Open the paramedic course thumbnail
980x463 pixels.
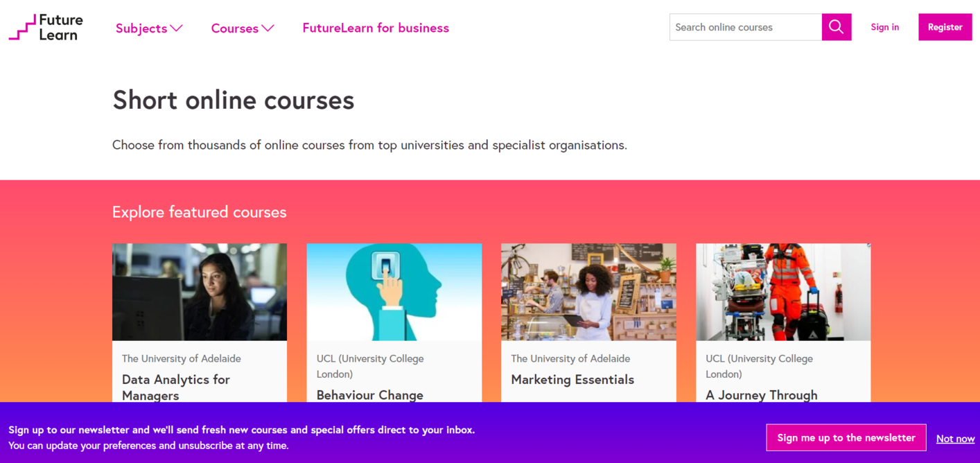783,292
